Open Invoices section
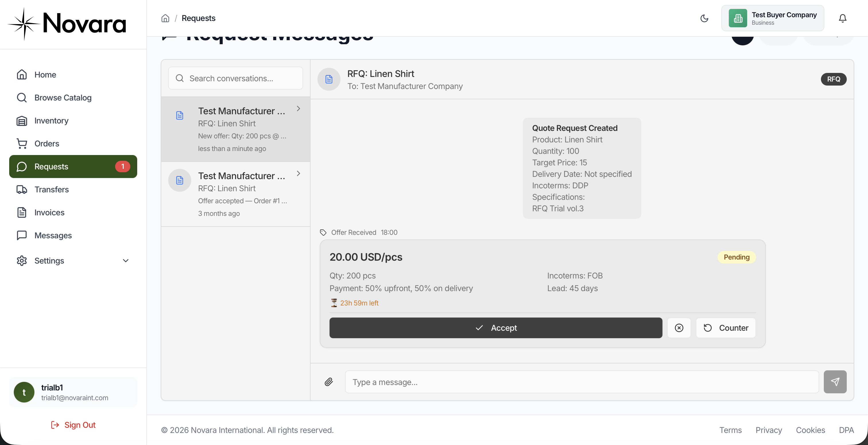The image size is (868, 445). click(73, 212)
